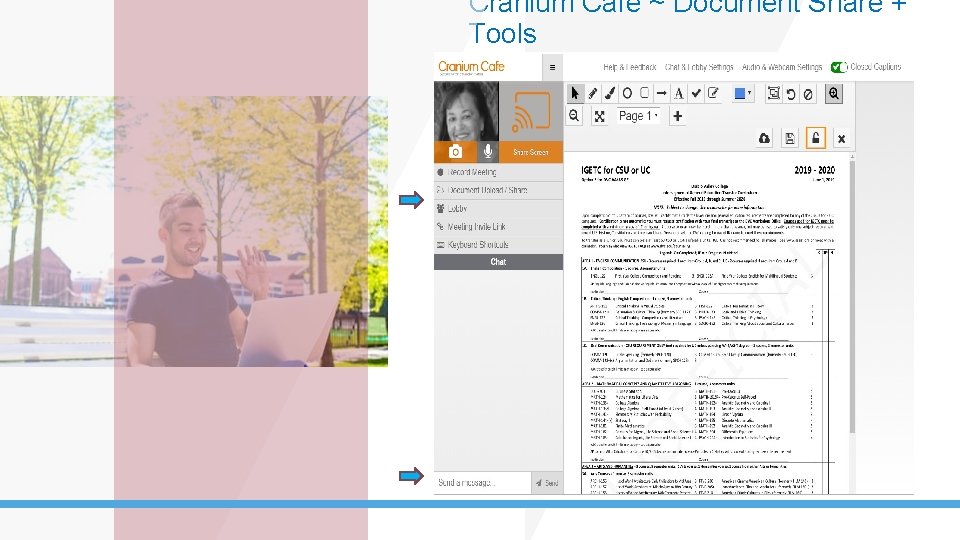The width and height of the screenshot is (960, 540).
Task: Click the document vertical scrollbar
Action: click(852, 297)
